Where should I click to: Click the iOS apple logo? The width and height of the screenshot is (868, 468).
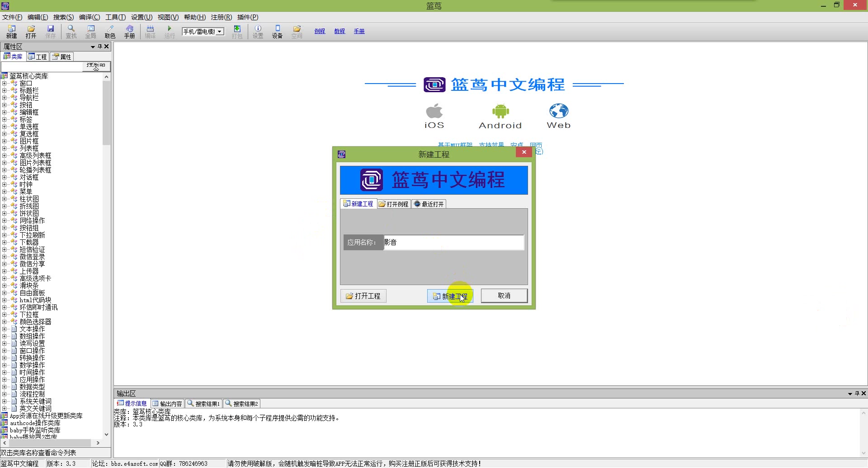(434, 111)
